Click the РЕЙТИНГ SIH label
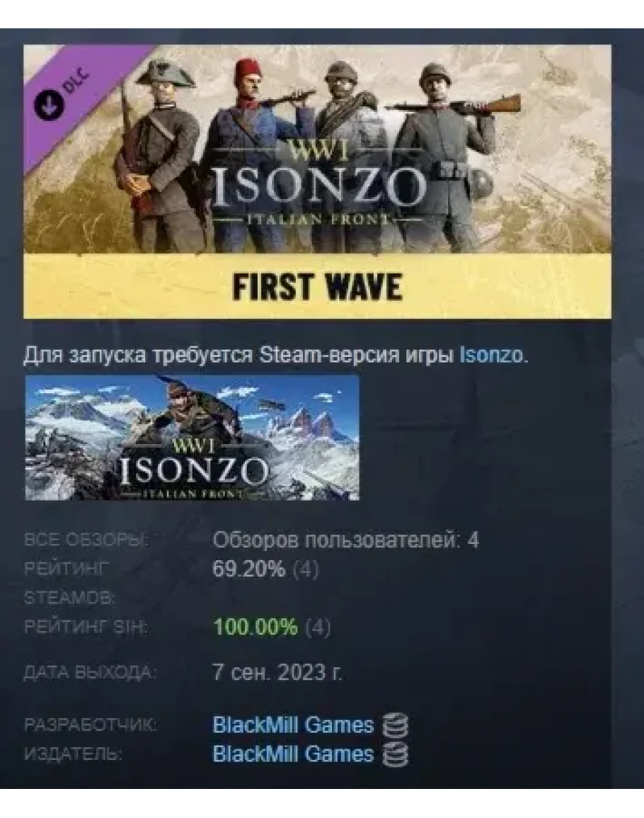This screenshot has width=644, height=818. [86, 627]
